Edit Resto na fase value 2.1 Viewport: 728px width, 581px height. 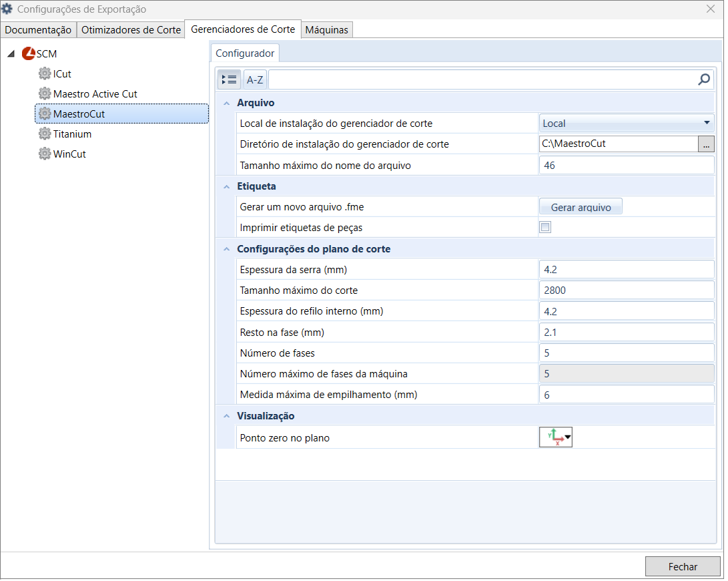pos(627,333)
